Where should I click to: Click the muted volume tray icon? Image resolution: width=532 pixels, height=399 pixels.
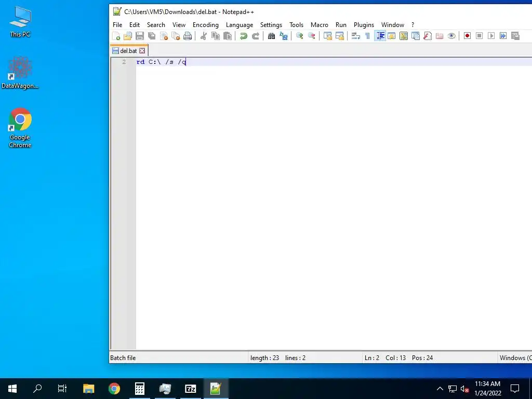pyautogui.click(x=464, y=389)
